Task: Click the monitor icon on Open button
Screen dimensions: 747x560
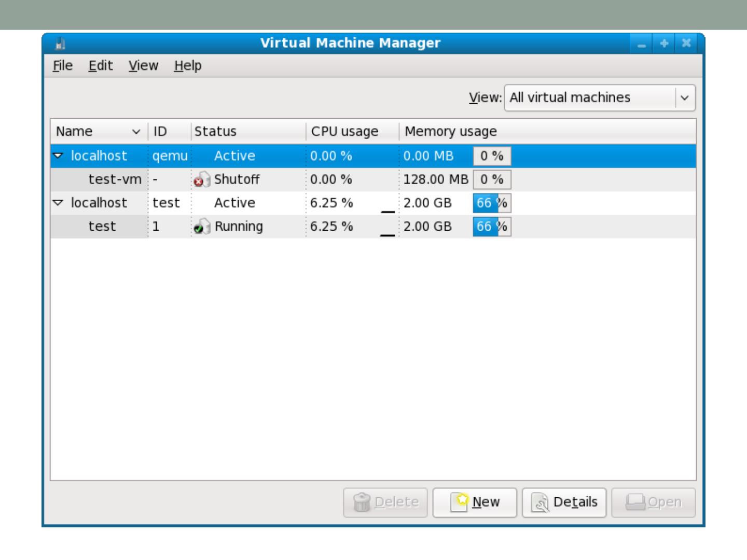Action: coord(635,502)
